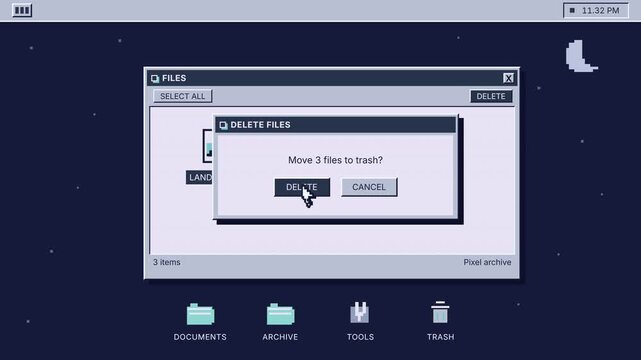This screenshot has height=360, width=641.
Task: Open the menu icon in the top-left bar
Action: (22, 10)
